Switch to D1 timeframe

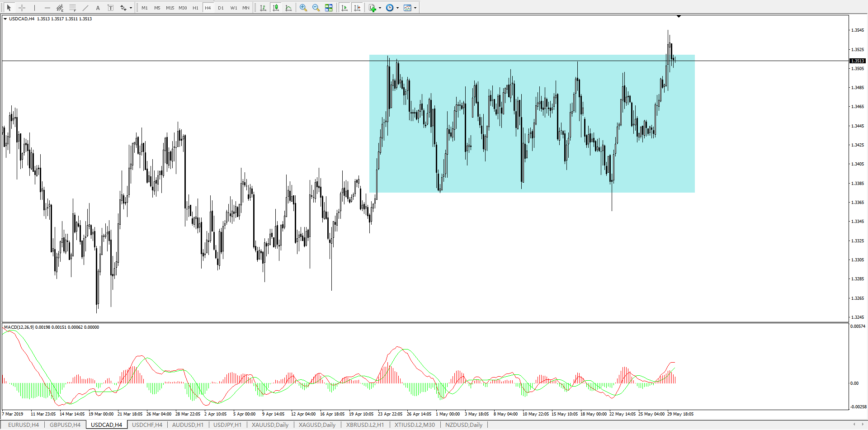point(221,8)
